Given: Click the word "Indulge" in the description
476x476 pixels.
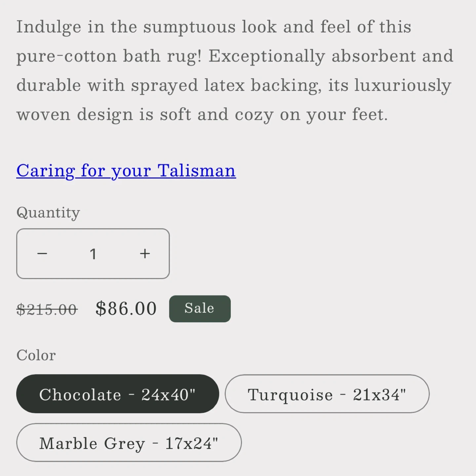Looking at the screenshot, I should [x=49, y=27].
